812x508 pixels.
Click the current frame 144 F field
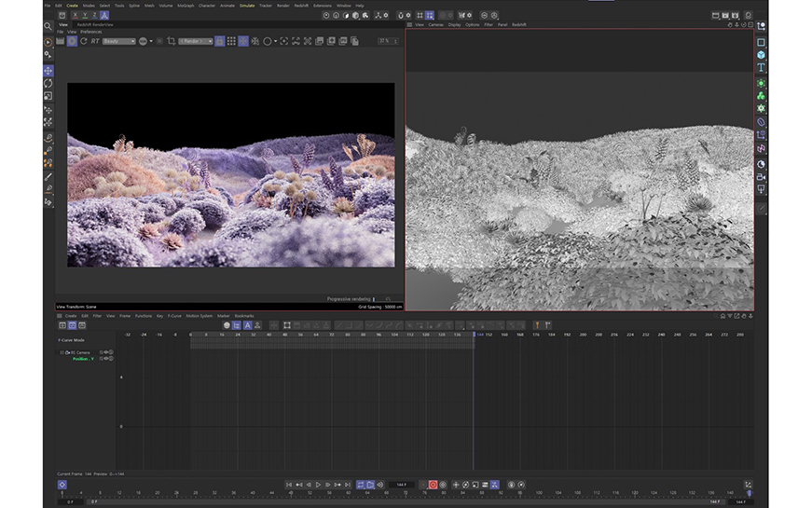tap(401, 485)
